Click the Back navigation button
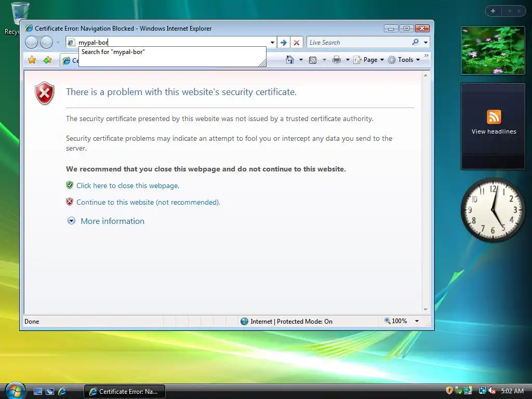Screen dimensions: 532x399 [32, 43]
